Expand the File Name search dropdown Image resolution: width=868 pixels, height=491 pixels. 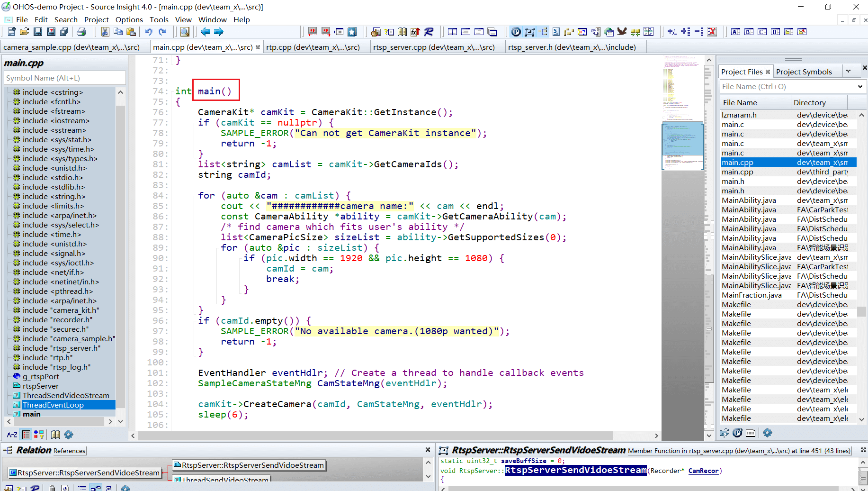coord(860,87)
